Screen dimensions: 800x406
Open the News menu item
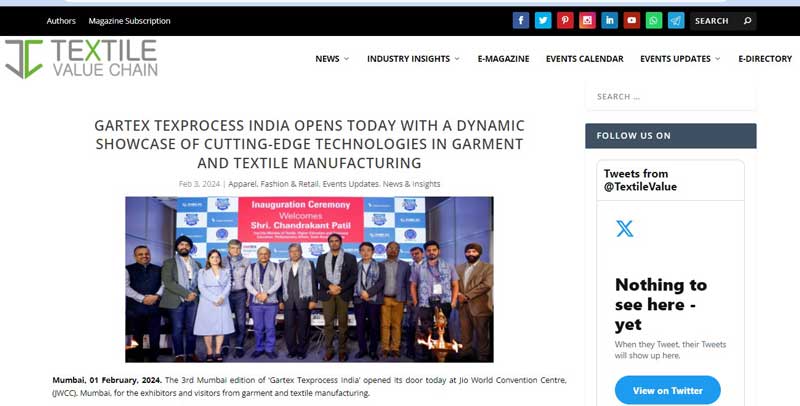[x=327, y=59]
